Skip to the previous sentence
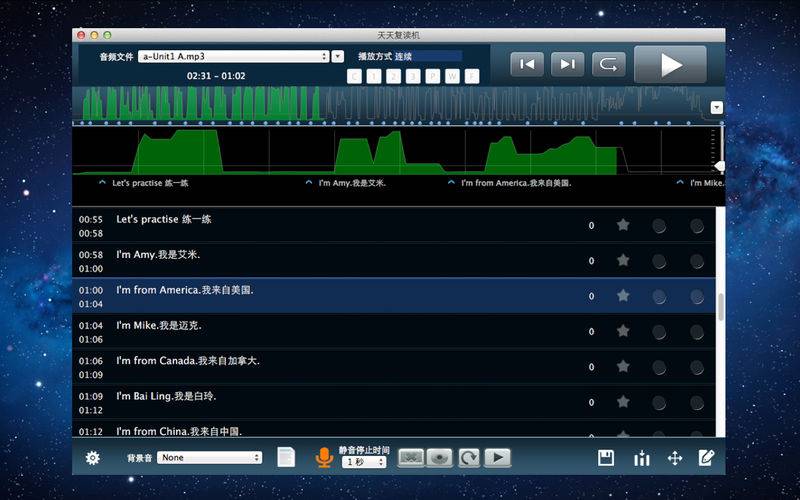Screen dimensions: 800x500 point(527,65)
